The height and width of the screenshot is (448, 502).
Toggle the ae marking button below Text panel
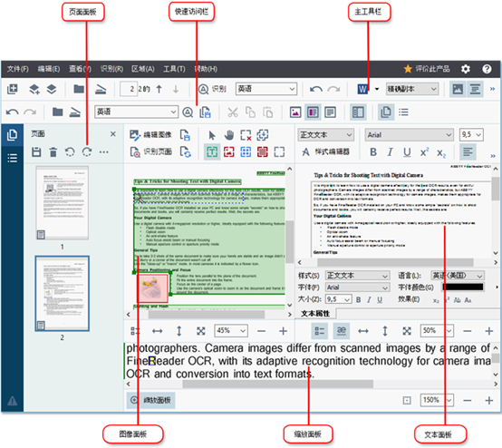point(342,331)
